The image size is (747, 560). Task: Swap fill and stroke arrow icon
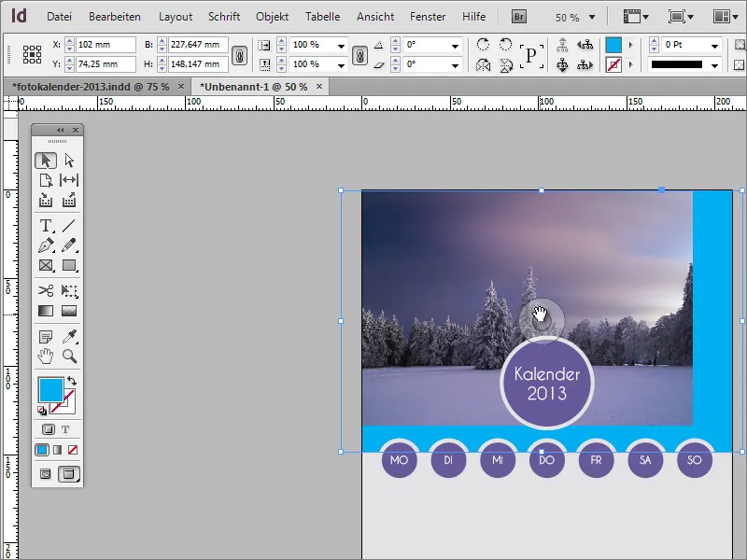tap(72, 381)
